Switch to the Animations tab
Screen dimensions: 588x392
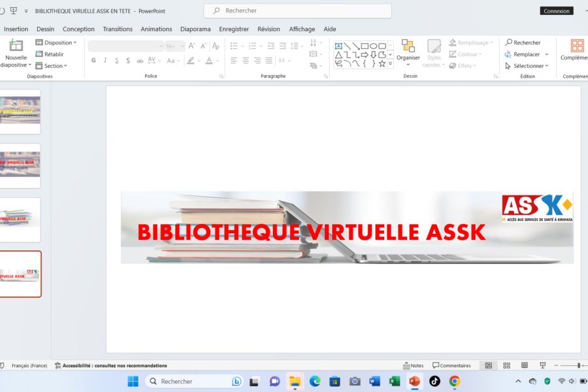click(156, 29)
